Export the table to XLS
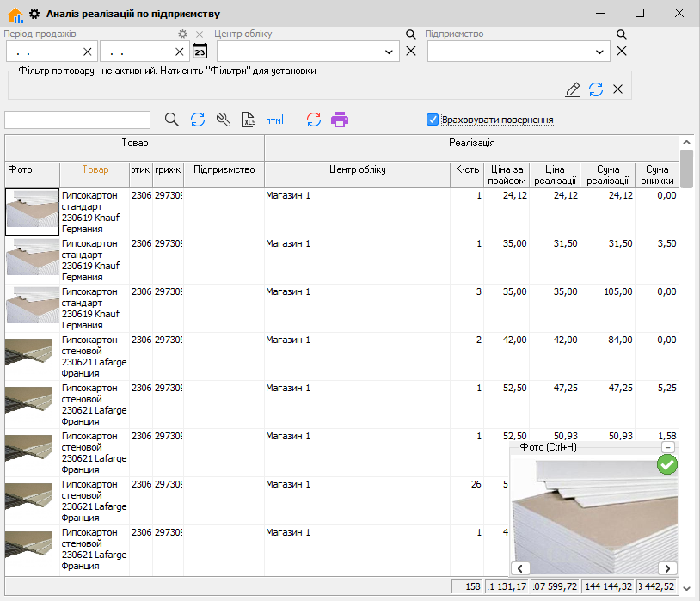Screen dimensions: 700x601 click(249, 120)
